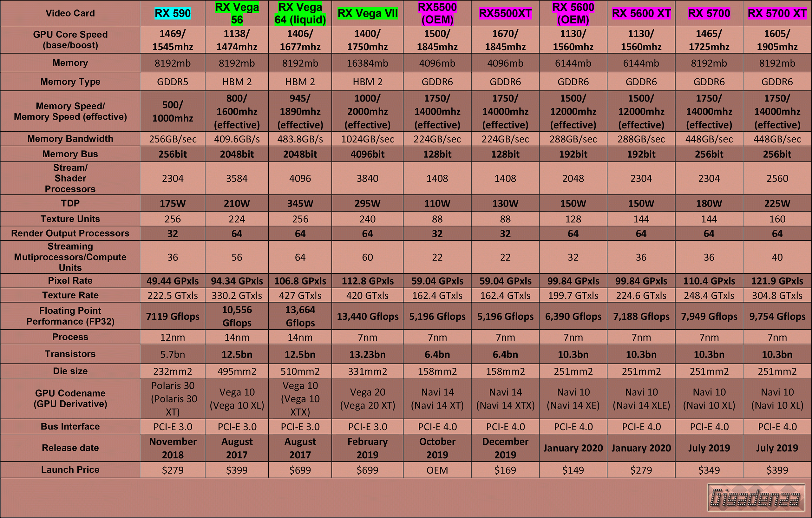Click the $349 launch price cell
Screen dimensions: 812x518
coord(709,470)
